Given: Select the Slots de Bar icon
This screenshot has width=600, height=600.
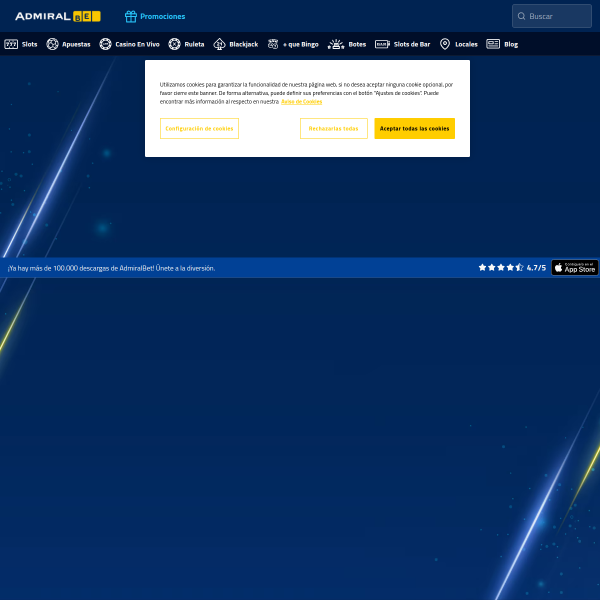Looking at the screenshot, I should tap(382, 44).
